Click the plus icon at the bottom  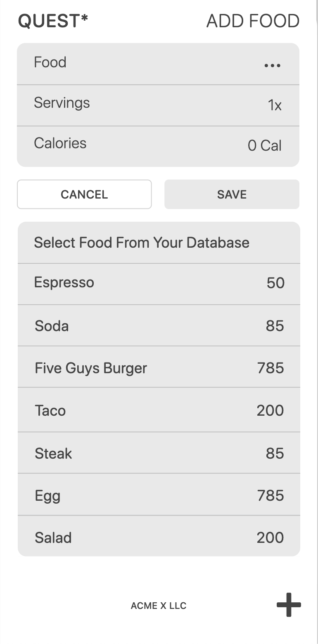click(x=289, y=605)
